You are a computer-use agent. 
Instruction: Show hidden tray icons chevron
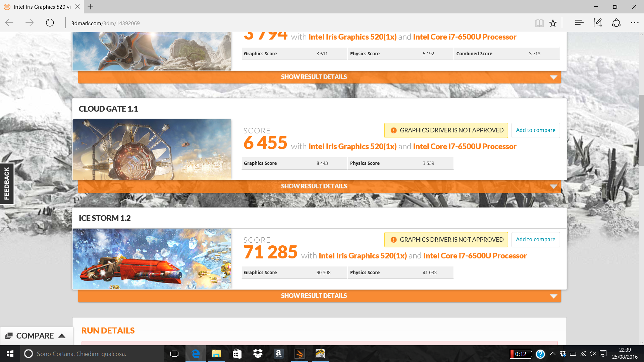tap(553, 354)
